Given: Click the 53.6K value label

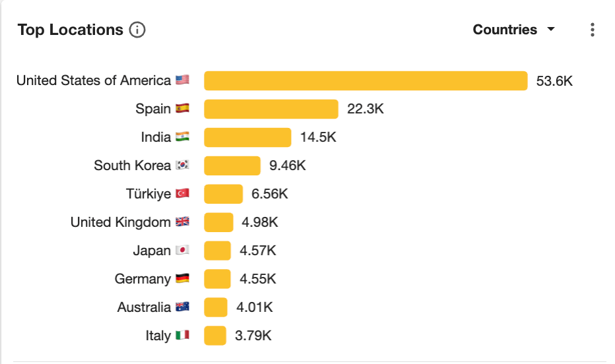Looking at the screenshot, I should pos(554,80).
